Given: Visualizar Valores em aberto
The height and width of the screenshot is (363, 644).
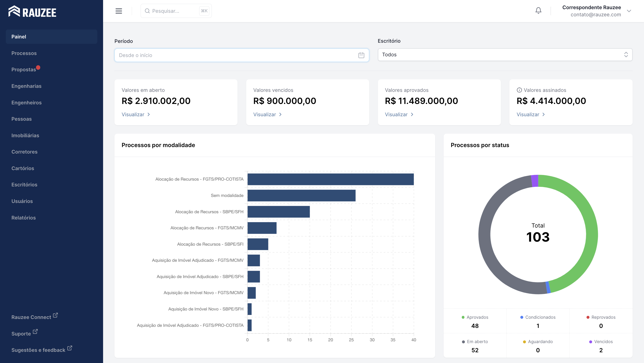Looking at the screenshot, I should (136, 114).
